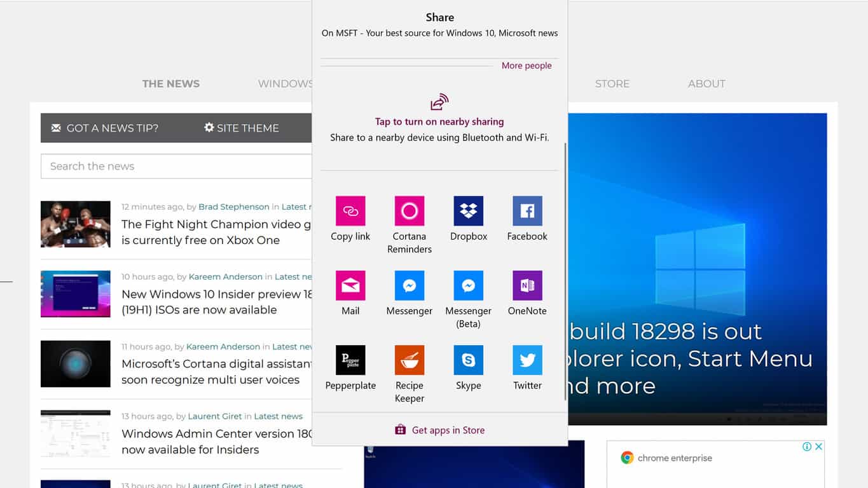Open Laurent Giret link on Admin Center article
Viewport: 868px width, 488px height.
[x=215, y=416]
